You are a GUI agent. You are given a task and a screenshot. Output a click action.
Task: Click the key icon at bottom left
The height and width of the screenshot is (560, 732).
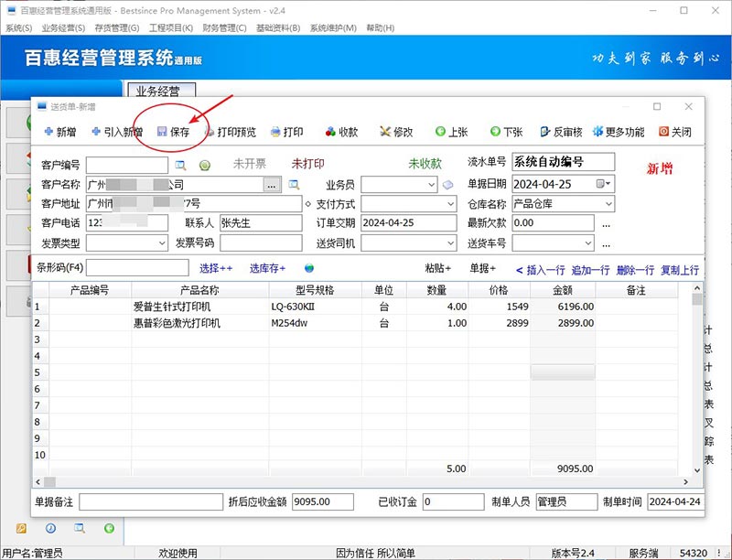(21, 528)
